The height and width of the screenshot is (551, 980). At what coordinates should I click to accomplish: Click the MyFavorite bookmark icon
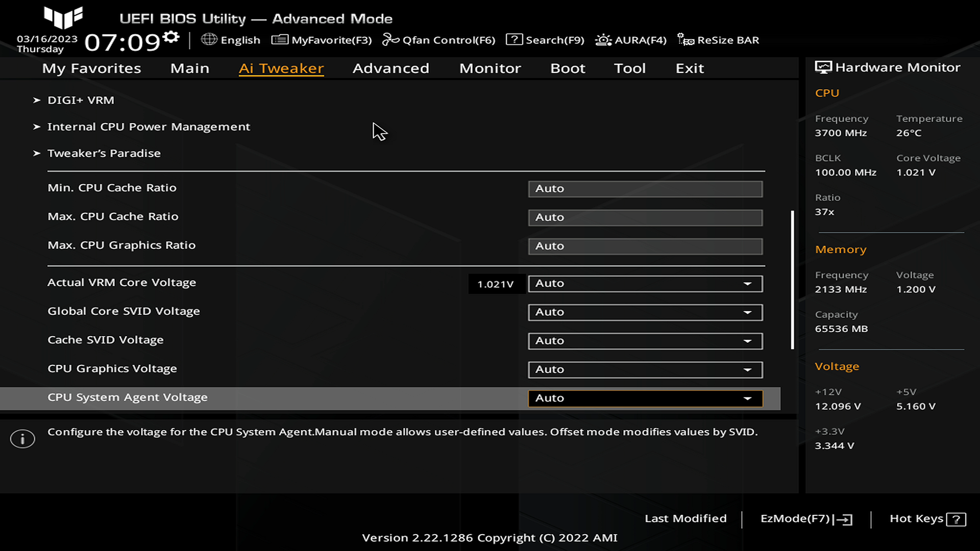coord(279,40)
